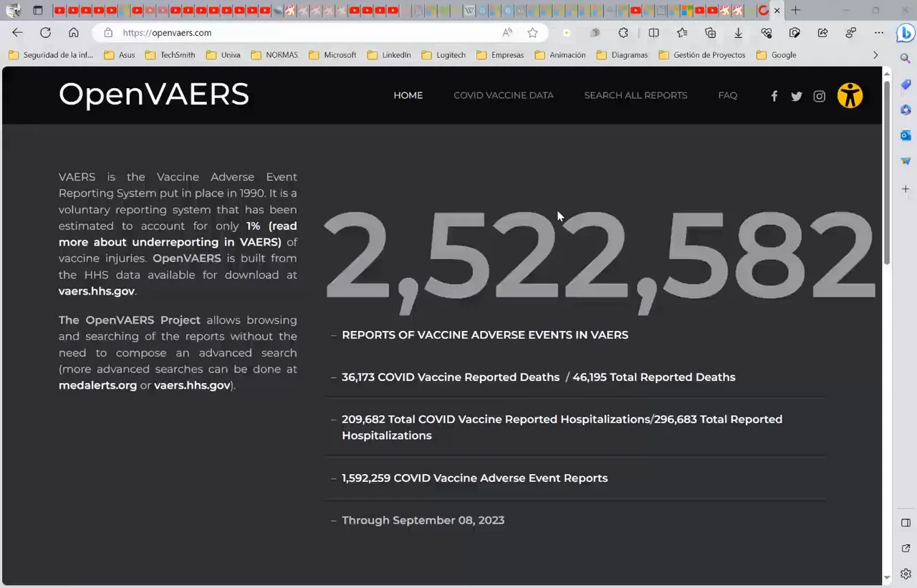The image size is (917, 588).
Task: Click 36,173 COVID Vaccine Reported Deaths text
Action: 451,377
